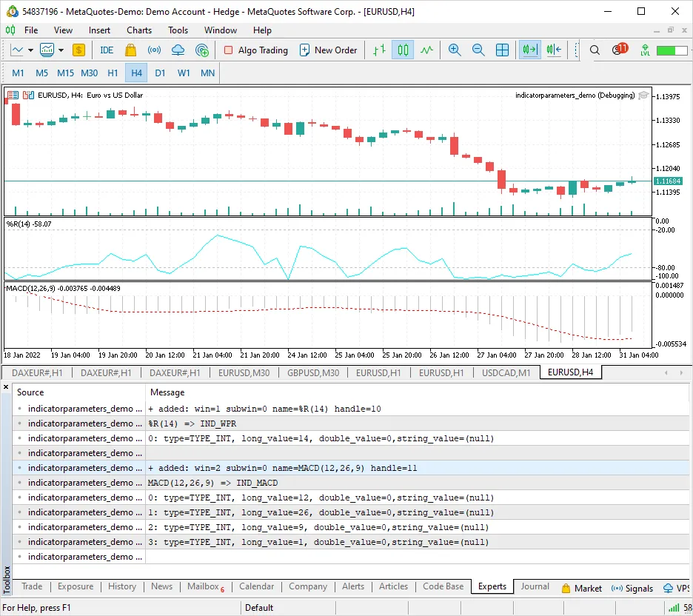This screenshot has width=693, height=616.
Task: Tile chart windows with the grid icon
Action: point(502,50)
